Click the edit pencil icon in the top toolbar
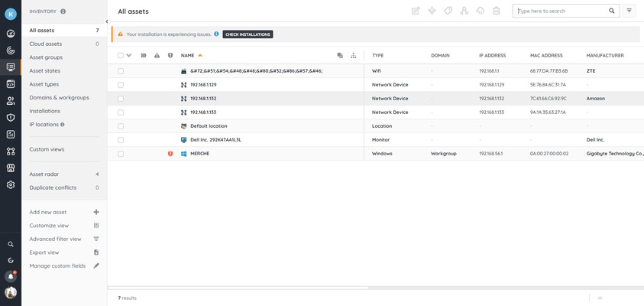This screenshot has height=306, width=644. (416, 11)
